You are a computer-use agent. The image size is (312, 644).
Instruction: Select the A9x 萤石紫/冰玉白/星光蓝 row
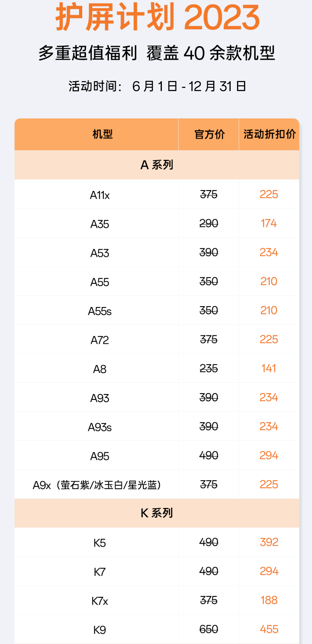pyautogui.click(x=97, y=485)
